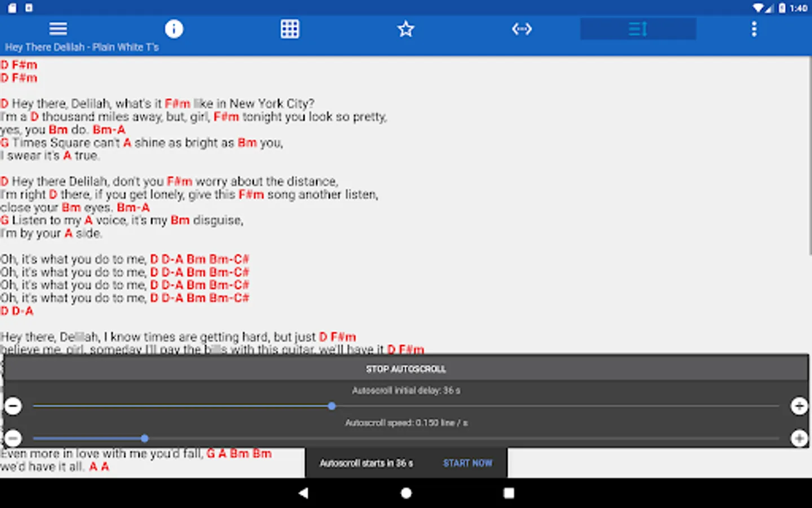Click the 'Autoscroll starts in 36 s' message

click(367, 463)
